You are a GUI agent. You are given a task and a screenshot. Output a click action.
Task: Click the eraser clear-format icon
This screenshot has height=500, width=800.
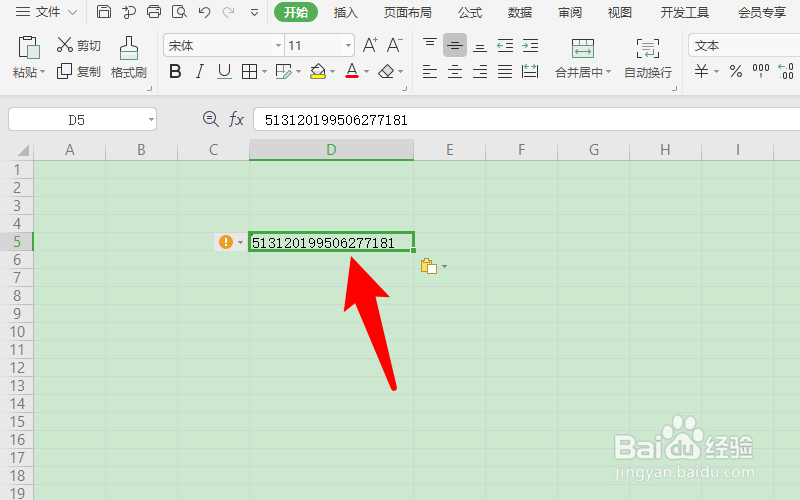pyautogui.click(x=386, y=72)
